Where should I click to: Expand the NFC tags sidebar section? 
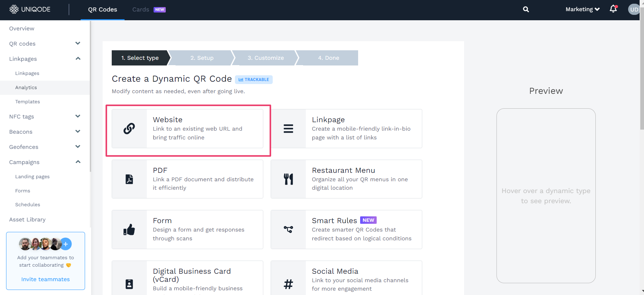(78, 116)
